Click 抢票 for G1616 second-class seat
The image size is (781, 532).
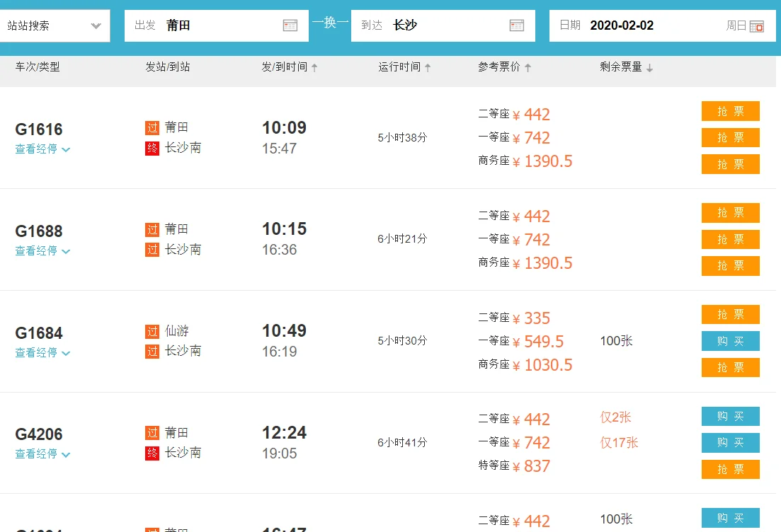[x=730, y=111]
